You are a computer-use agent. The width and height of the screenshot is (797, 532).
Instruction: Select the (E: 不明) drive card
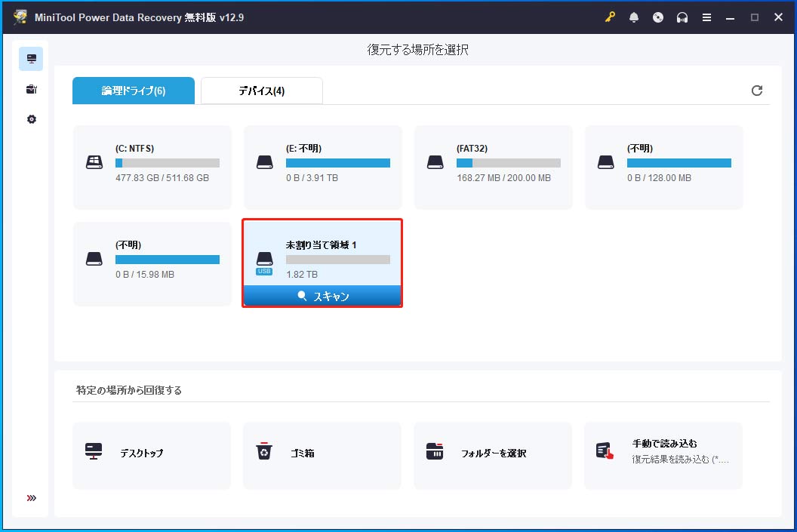click(323, 168)
